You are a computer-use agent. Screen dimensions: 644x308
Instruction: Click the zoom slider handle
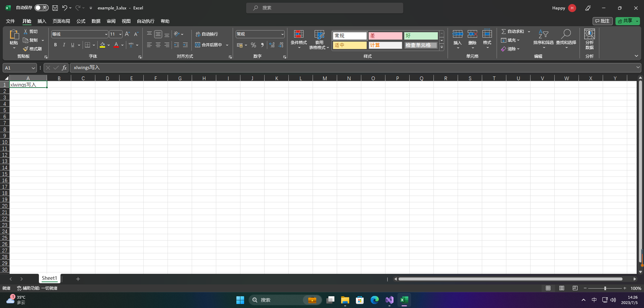click(x=605, y=288)
